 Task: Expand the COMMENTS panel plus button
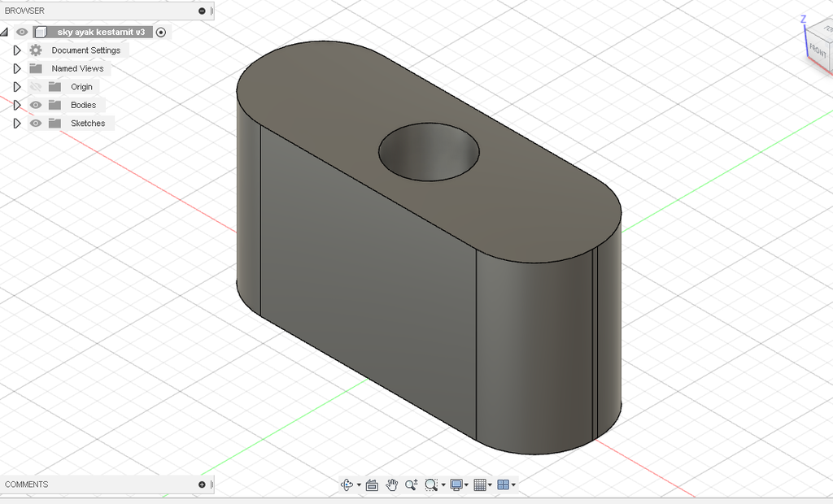click(x=202, y=484)
